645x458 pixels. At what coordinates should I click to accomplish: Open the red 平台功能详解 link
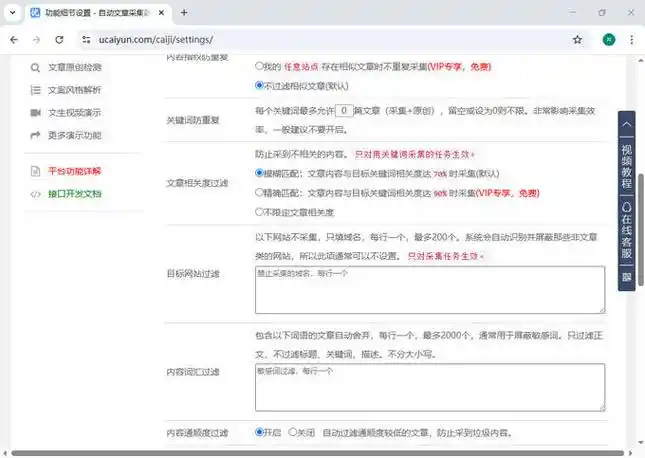74,171
